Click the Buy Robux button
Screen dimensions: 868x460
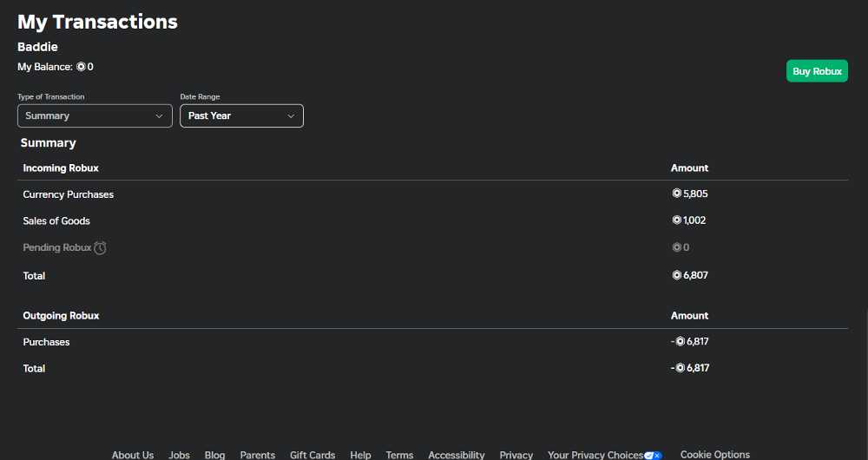817,71
